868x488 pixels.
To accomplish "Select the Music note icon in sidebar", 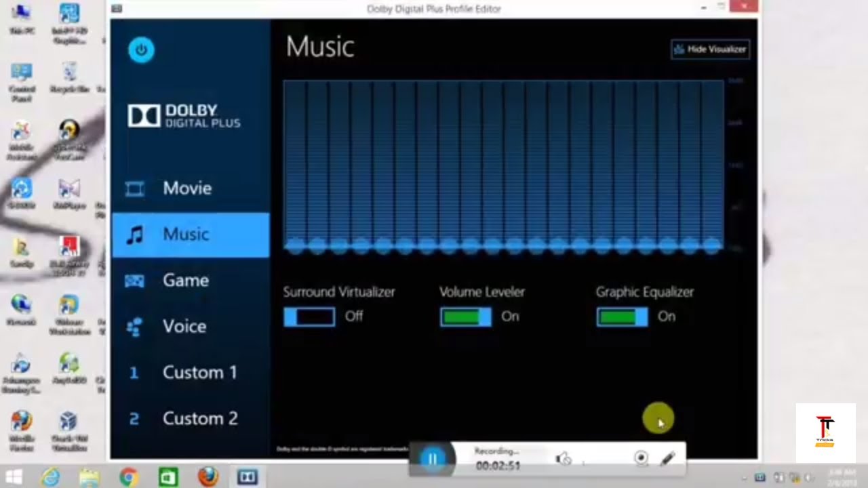I will tap(135, 235).
